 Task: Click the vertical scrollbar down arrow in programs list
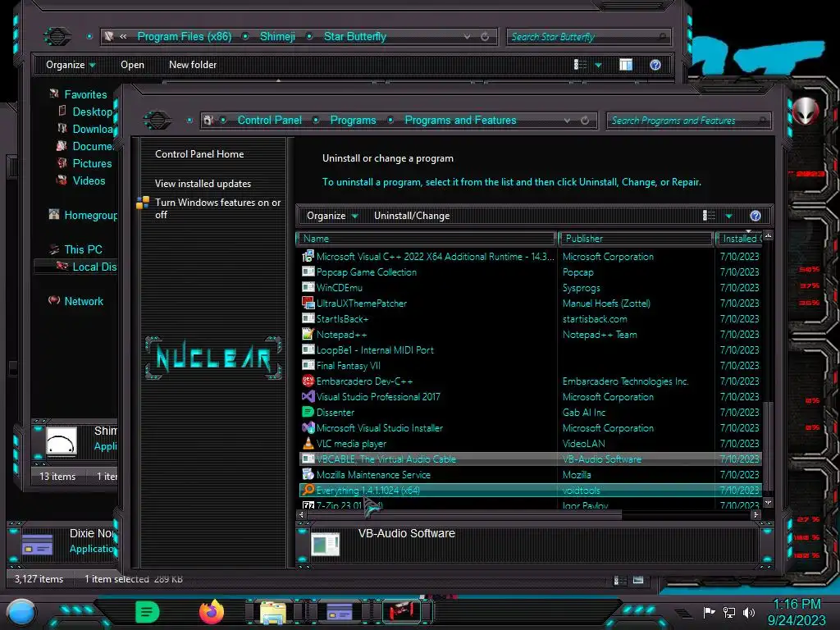768,503
